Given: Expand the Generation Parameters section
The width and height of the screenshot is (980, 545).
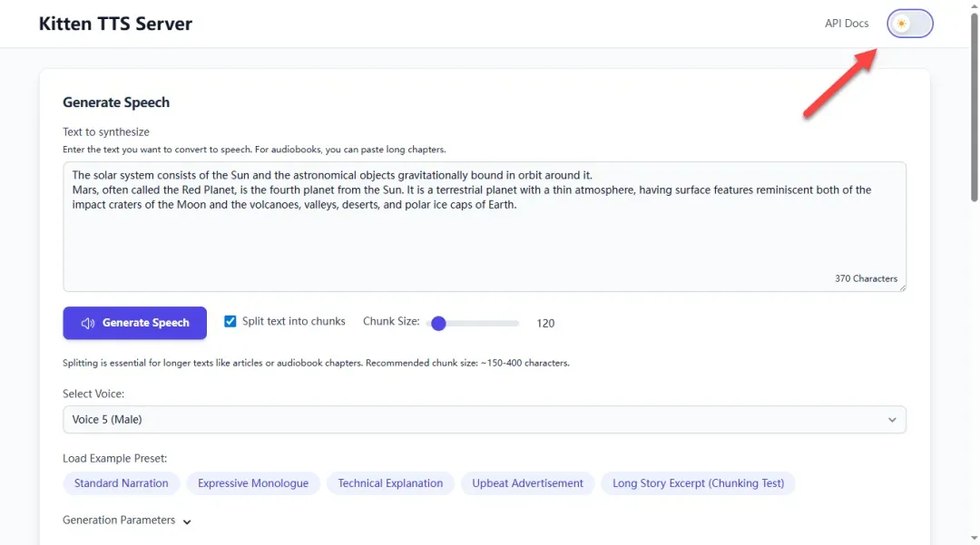Looking at the screenshot, I should [119, 521].
